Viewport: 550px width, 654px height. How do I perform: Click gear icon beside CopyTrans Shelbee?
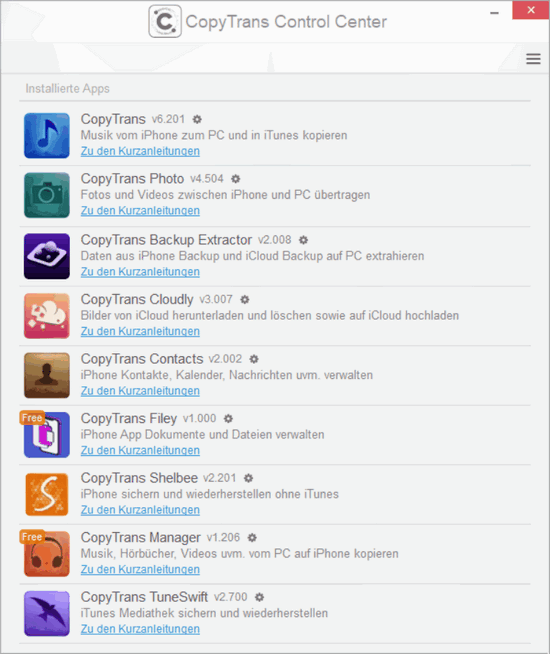[248, 478]
